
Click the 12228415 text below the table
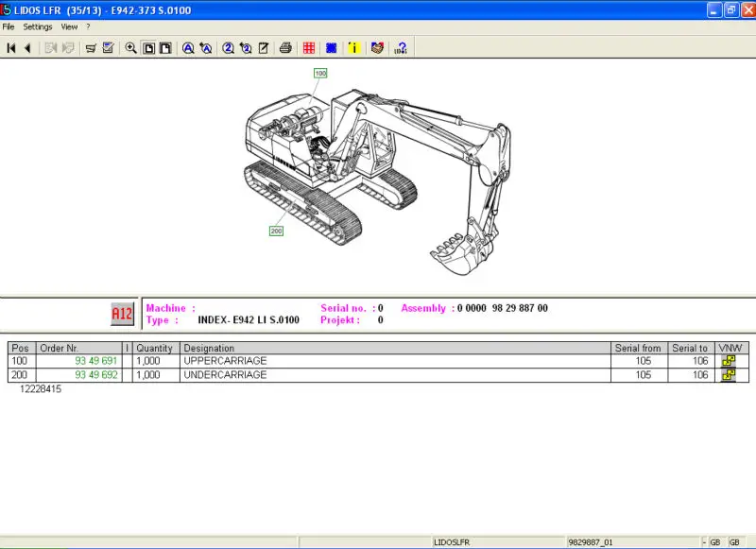click(x=41, y=389)
